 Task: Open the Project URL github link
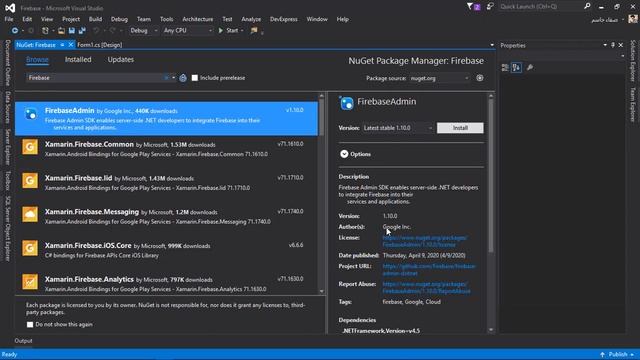click(429, 270)
